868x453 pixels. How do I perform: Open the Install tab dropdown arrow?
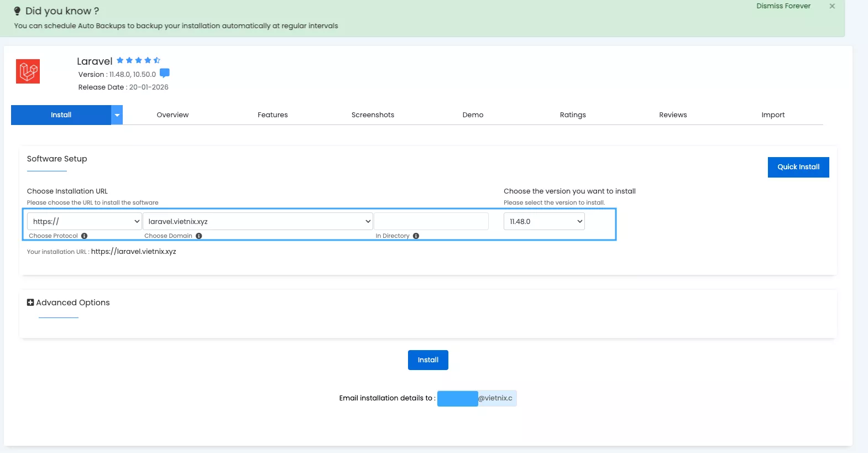tap(117, 115)
